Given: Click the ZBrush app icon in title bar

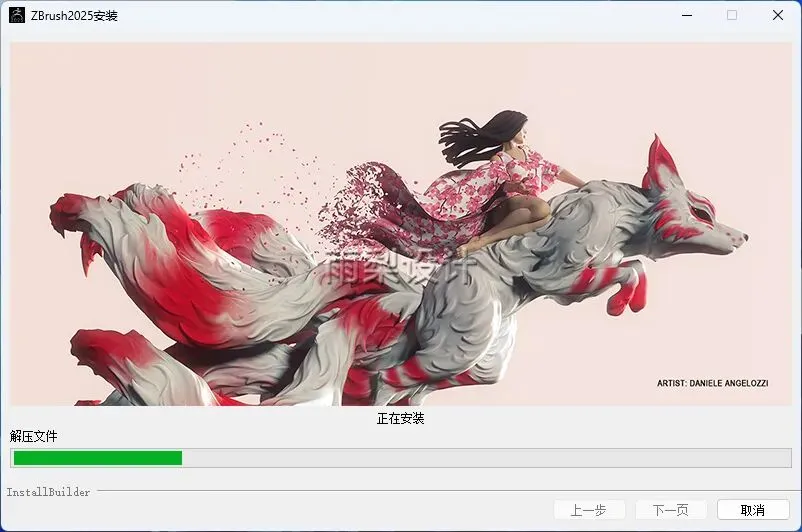Looking at the screenshot, I should [x=17, y=15].
